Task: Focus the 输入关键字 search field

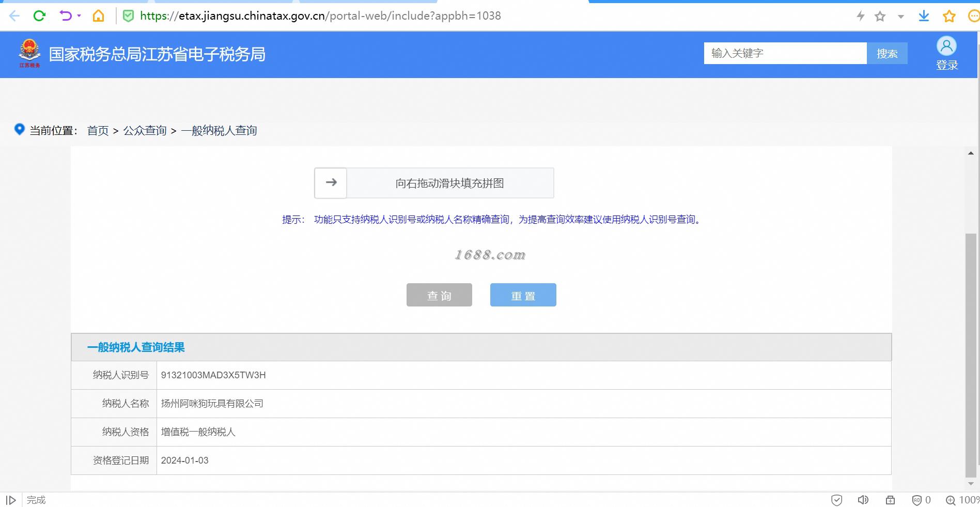Action: coord(785,53)
